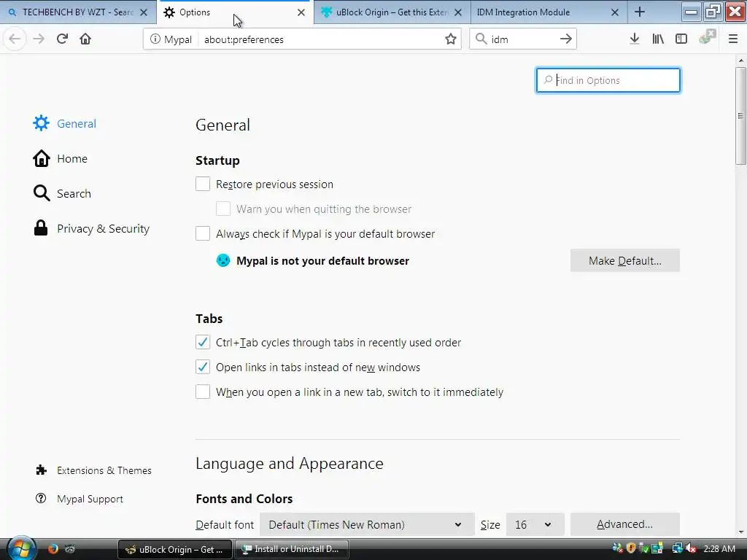The image size is (747, 560).
Task: Click the 2:28 AM clock
Action: (719, 548)
